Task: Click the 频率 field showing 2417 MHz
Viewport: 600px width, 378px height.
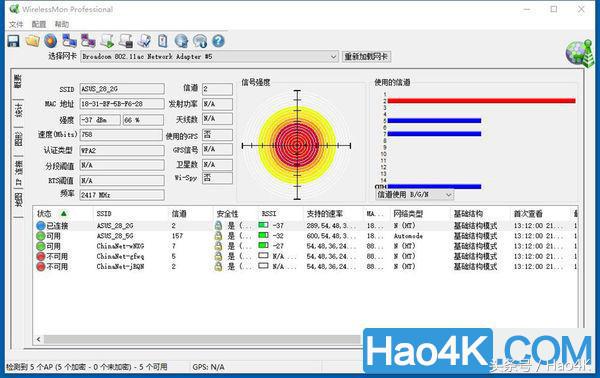Action: point(122,195)
